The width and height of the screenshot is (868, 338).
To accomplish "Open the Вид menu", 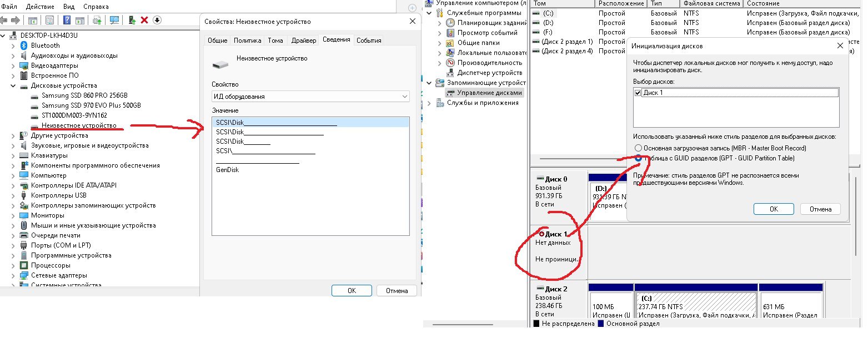I will 68,7.
